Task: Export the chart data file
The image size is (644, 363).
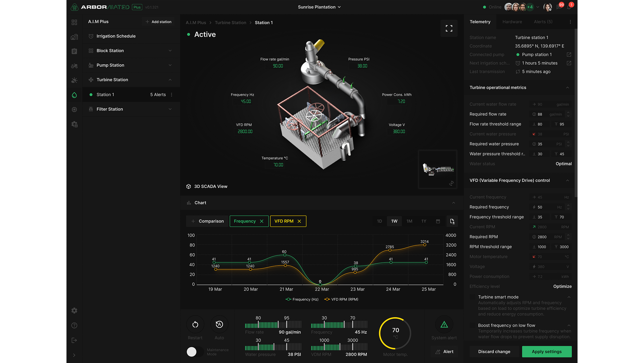Action: tap(452, 221)
